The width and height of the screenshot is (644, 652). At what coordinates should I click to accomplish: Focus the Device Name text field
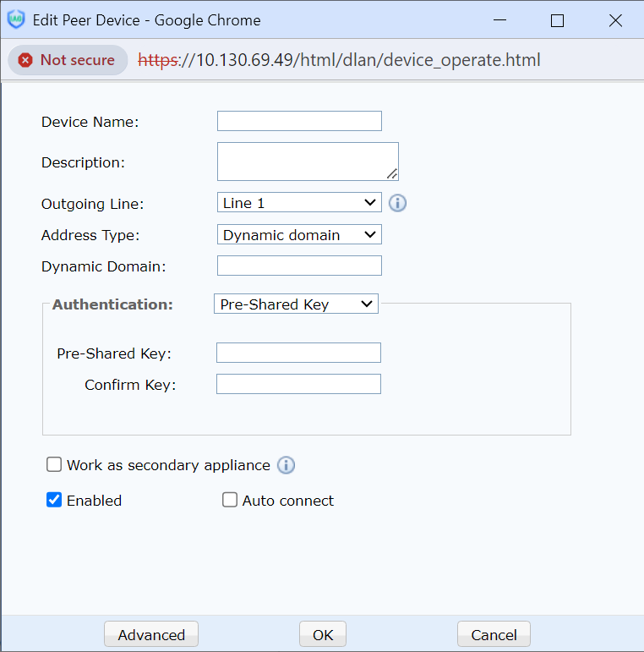[x=299, y=121]
